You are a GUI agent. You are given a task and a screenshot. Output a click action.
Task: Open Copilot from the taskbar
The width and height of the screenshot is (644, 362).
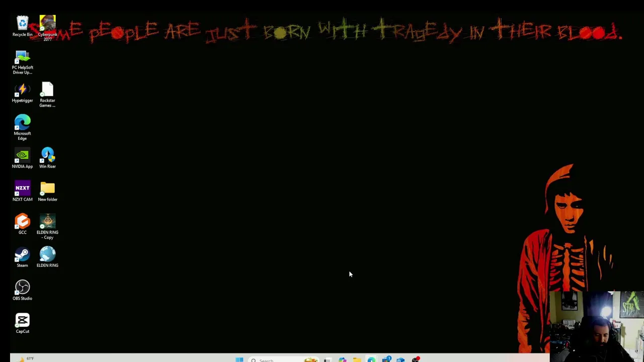click(342, 359)
